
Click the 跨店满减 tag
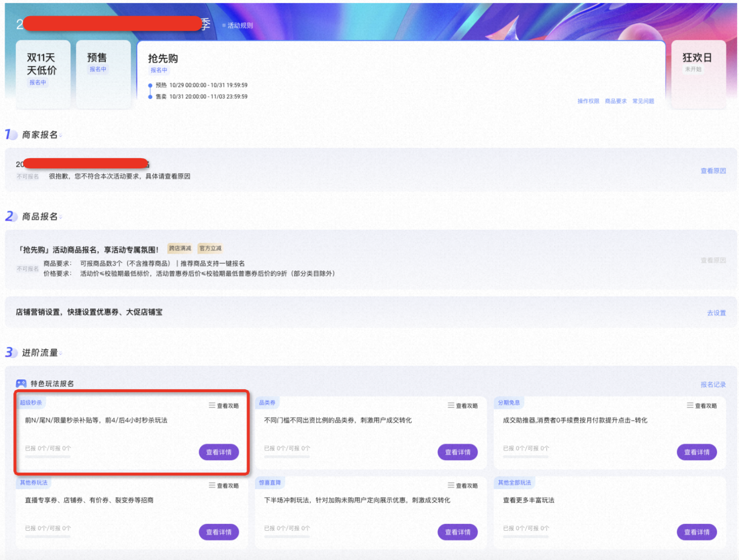tap(180, 249)
